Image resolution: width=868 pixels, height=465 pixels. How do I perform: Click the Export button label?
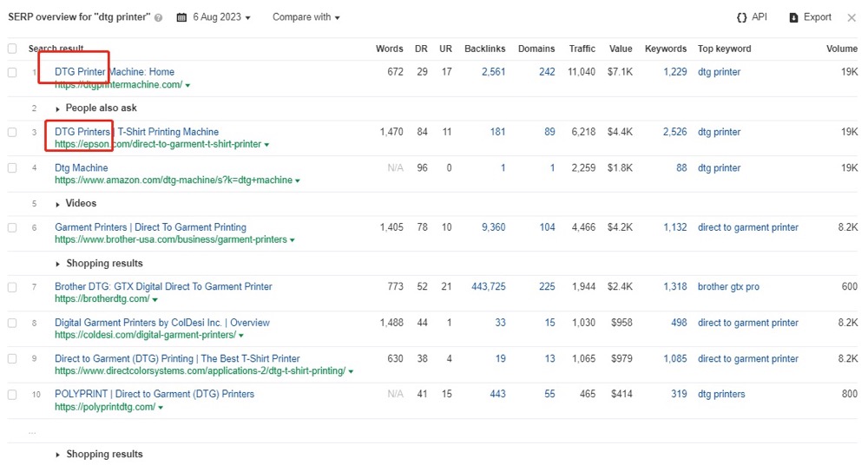(x=817, y=17)
